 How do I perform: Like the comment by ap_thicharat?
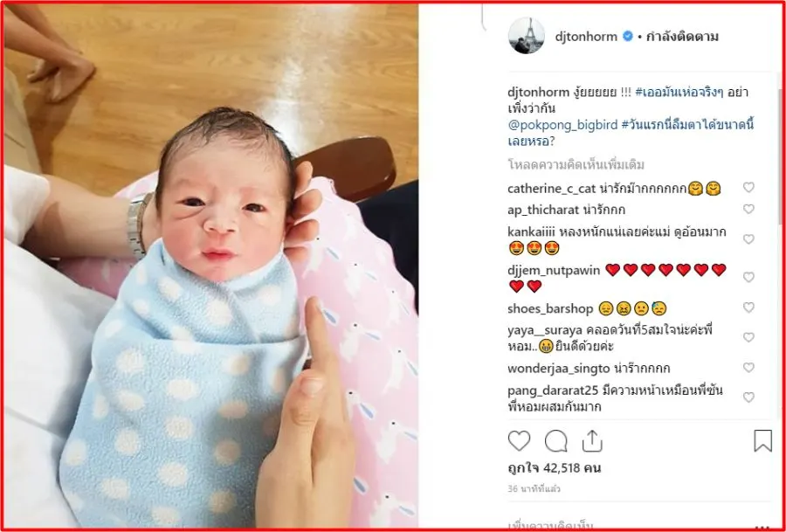[x=748, y=209]
